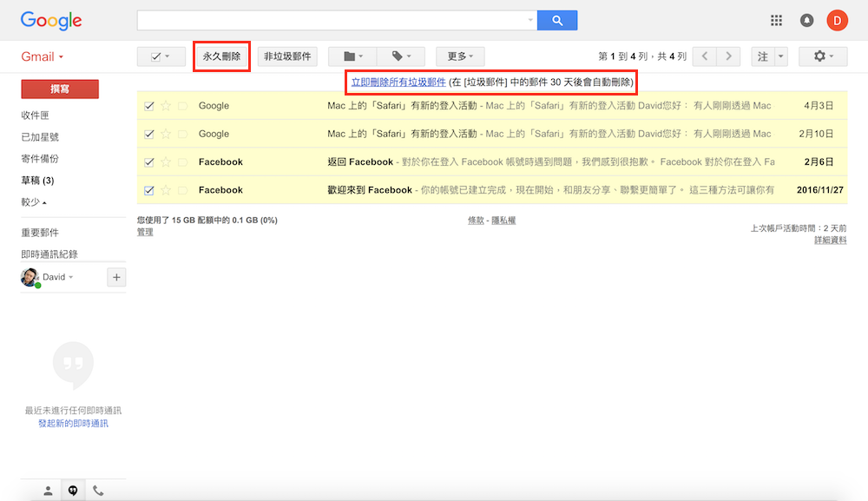The width and height of the screenshot is (868, 501).
Task: Open Google account notifications bell
Action: pos(806,21)
